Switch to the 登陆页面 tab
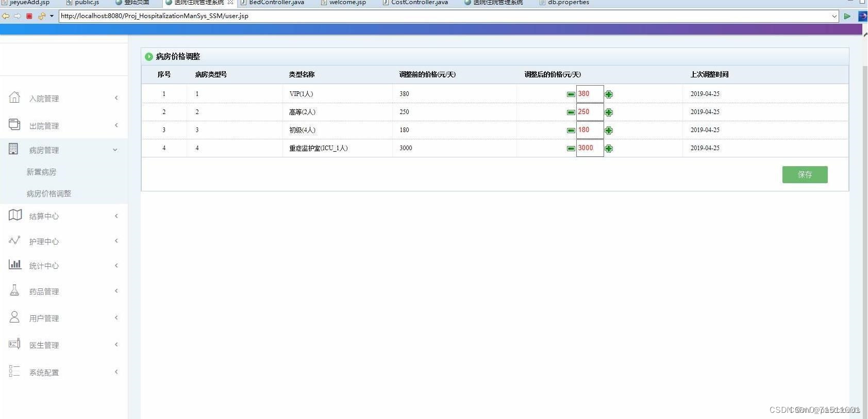 tap(132, 3)
